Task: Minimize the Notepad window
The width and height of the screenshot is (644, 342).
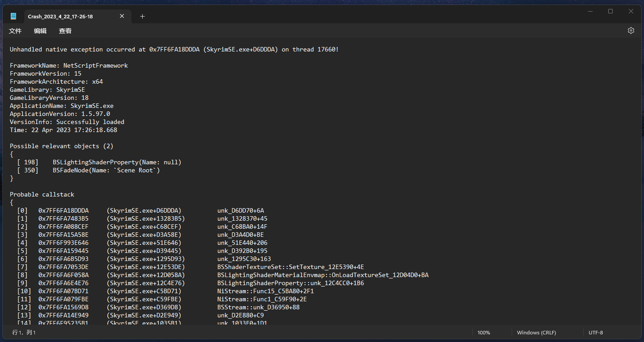Action: [590, 12]
